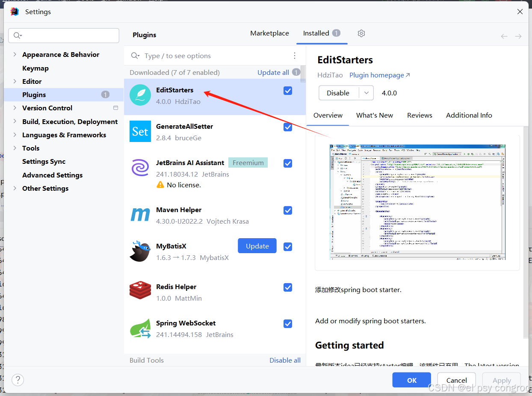Screen dimensions: 532x396
Task: Click the MyBatisX bird icon
Action: tap(140, 251)
